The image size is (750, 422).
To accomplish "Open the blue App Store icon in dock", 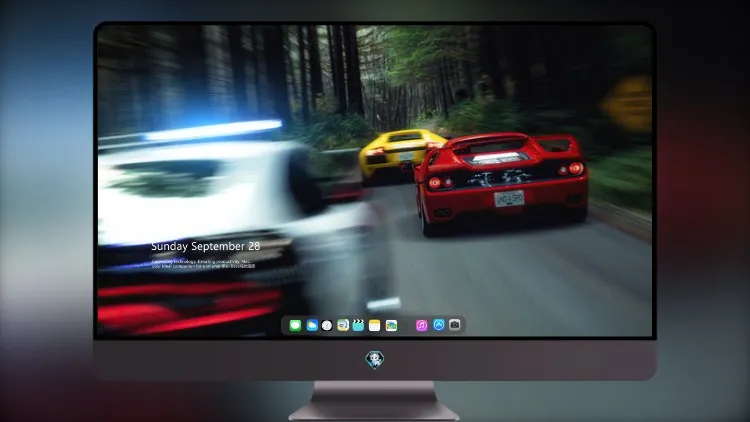I will pyautogui.click(x=439, y=325).
